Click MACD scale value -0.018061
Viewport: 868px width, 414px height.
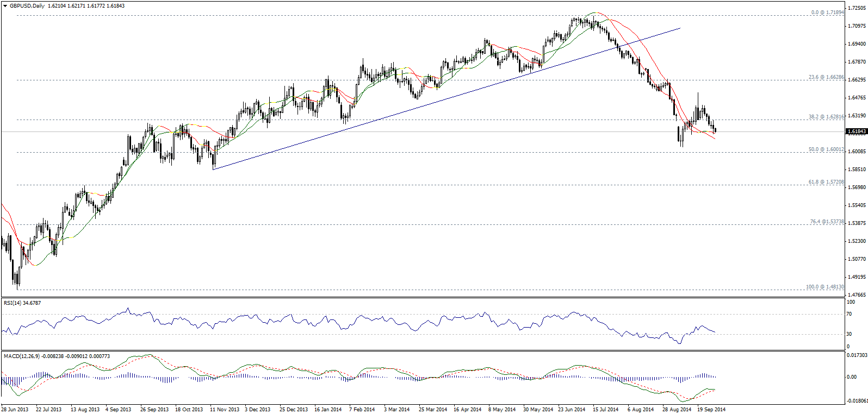tap(857, 402)
